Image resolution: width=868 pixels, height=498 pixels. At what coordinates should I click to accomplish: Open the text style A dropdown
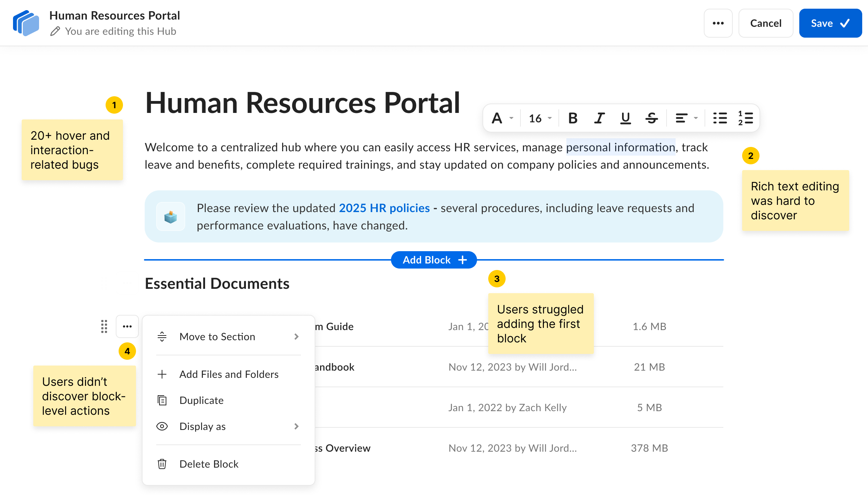pos(502,118)
